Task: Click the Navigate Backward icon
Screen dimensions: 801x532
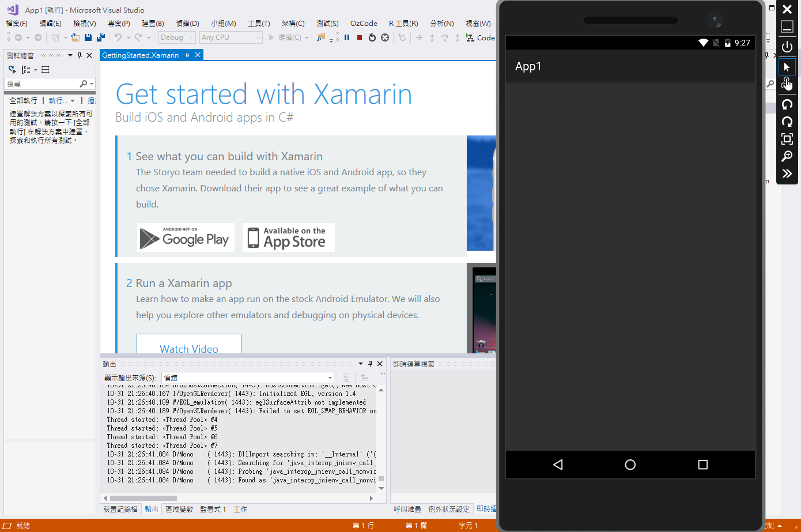Action: (x=18, y=37)
